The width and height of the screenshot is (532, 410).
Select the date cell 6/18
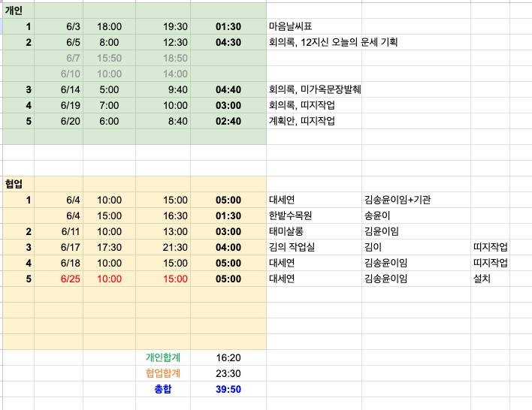pyautogui.click(x=59, y=263)
